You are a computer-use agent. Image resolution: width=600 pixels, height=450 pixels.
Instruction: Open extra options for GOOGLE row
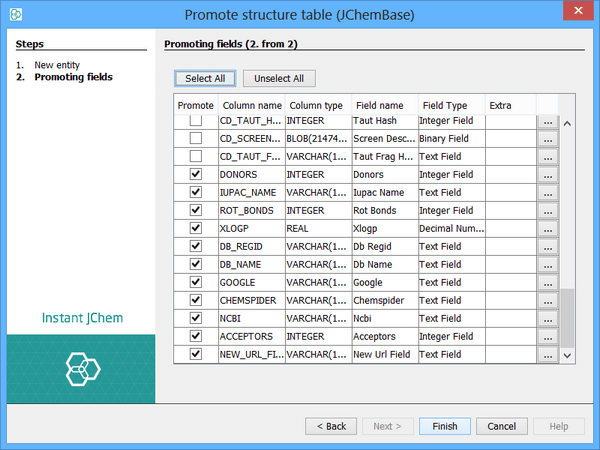547,282
